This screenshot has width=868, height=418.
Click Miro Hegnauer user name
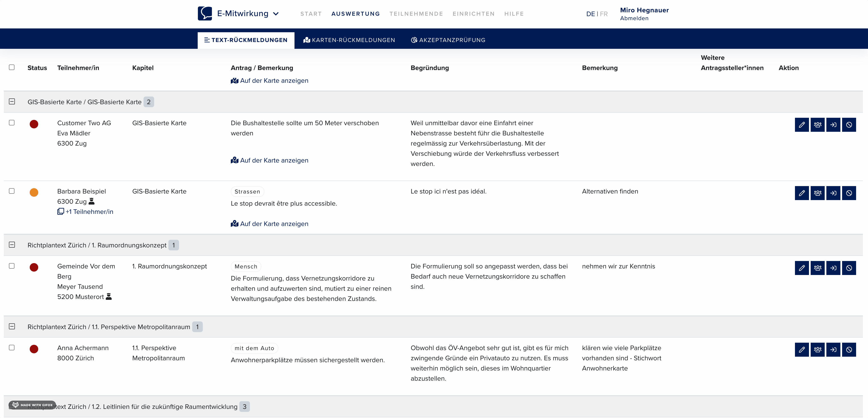644,10
